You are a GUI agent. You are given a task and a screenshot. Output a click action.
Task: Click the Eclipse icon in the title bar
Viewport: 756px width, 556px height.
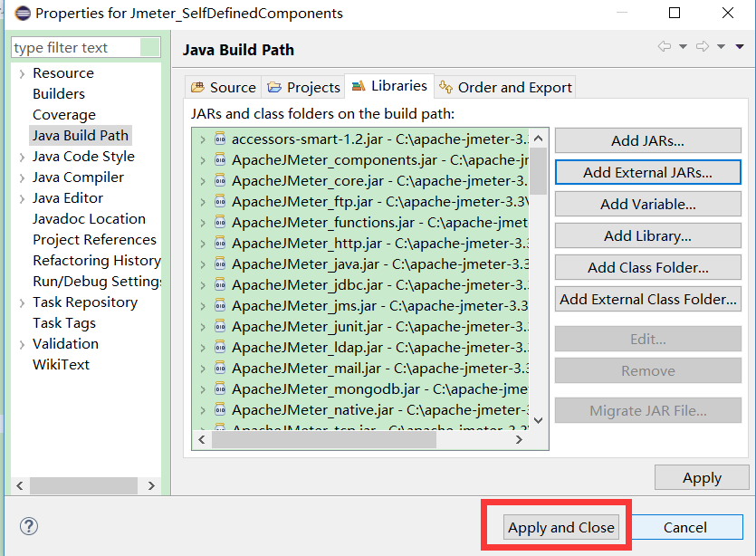[x=23, y=13]
